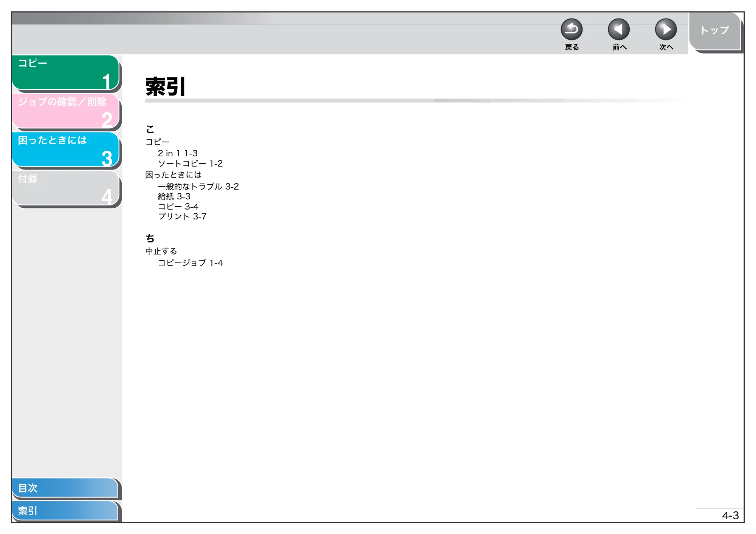This screenshot has height=534, width=756.
Task: Open chapter 3 困ったときには tab
Action: point(65,150)
